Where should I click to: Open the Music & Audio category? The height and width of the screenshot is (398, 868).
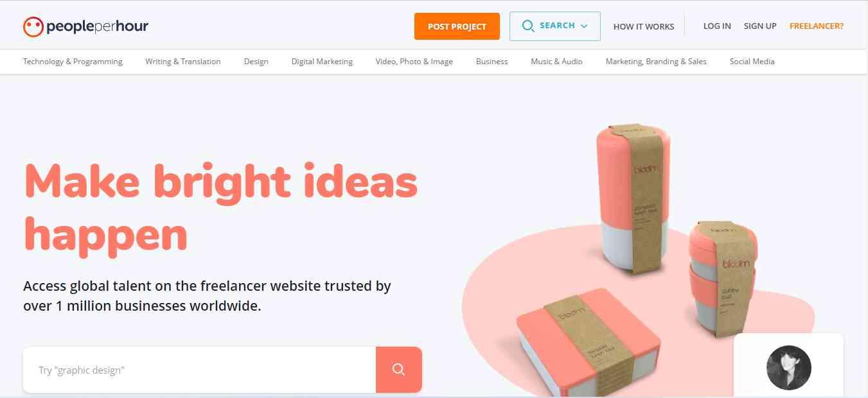click(557, 62)
